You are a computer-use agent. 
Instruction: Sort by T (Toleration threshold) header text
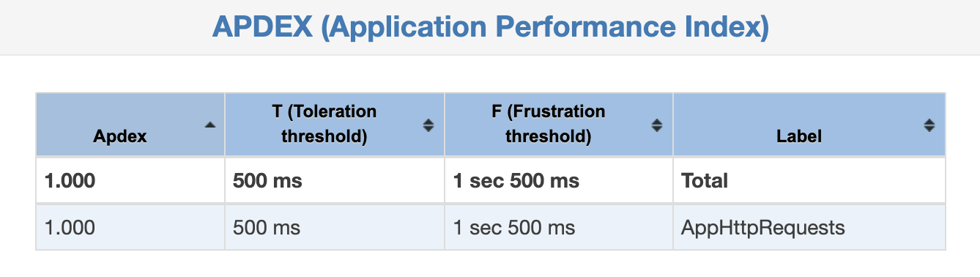click(x=324, y=124)
